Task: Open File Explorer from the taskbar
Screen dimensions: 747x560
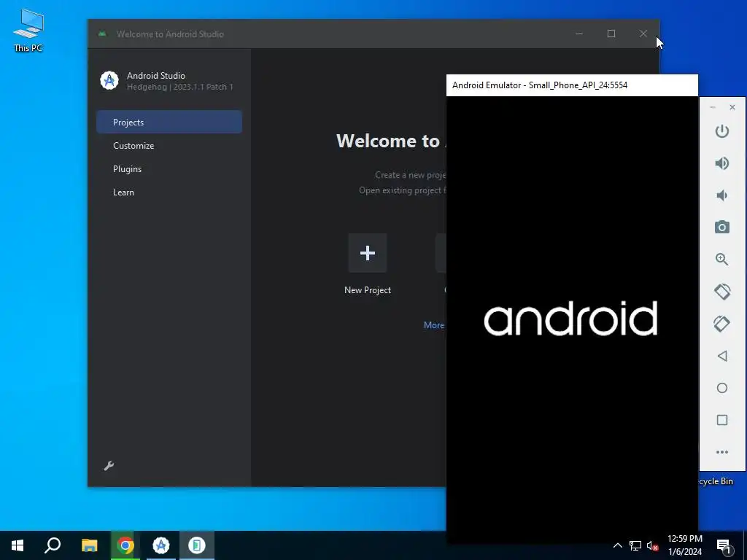Action: click(89, 545)
